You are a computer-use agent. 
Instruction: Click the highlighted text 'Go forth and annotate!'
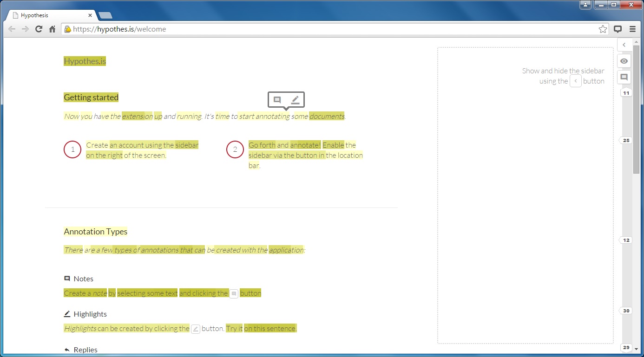(x=284, y=145)
